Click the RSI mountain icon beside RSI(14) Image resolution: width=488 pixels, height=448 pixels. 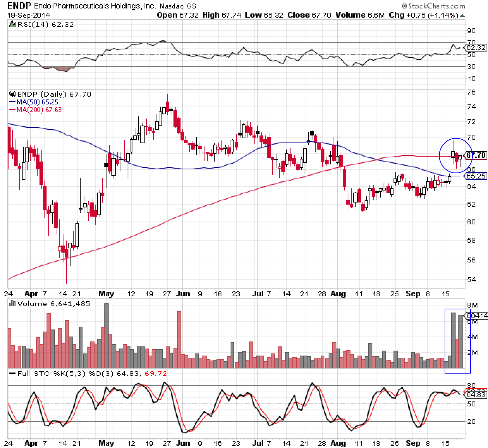tap(12, 24)
